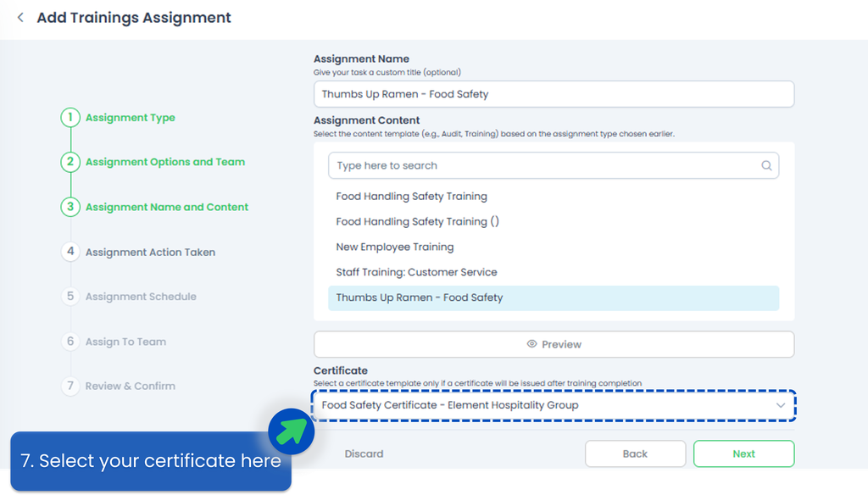Click the magnifier icon in the search box
This screenshot has height=495, width=868.
pos(766,166)
